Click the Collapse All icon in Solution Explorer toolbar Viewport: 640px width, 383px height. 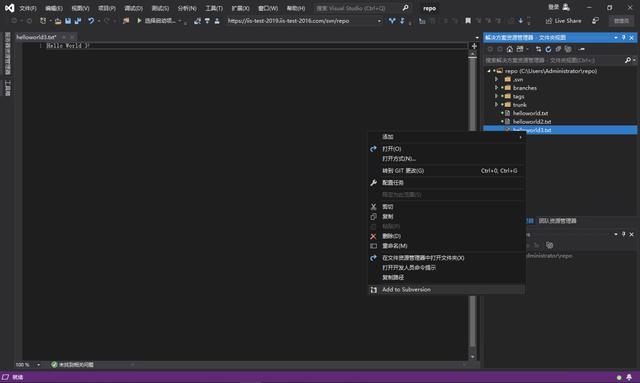(x=558, y=49)
